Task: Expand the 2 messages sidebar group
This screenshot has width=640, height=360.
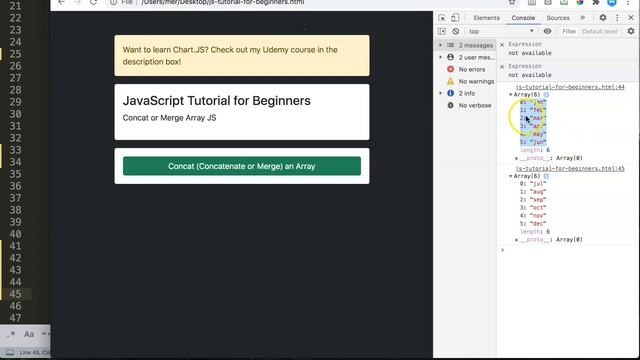Action: pos(440,45)
